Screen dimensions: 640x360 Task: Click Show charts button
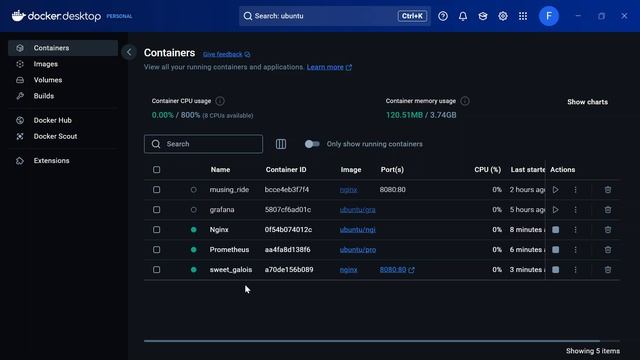pos(587,102)
